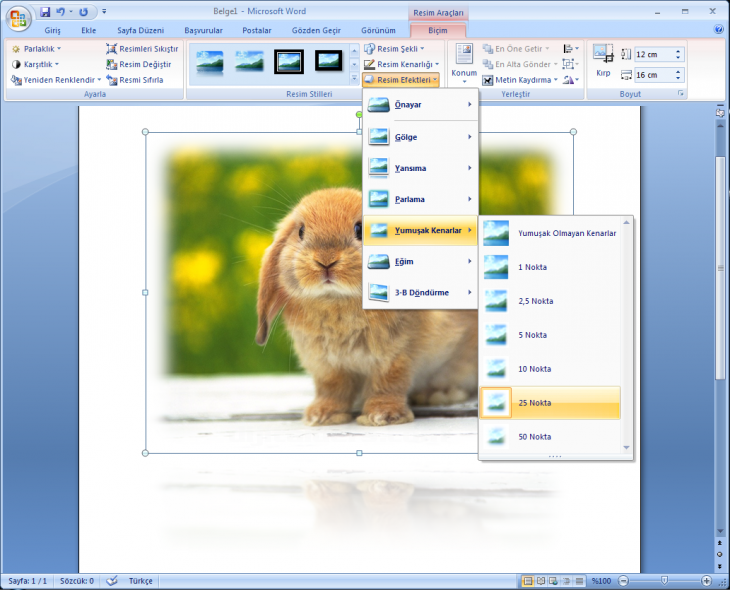Choose the 2,5 Nokta soft edge
730x590 pixels.
550,301
